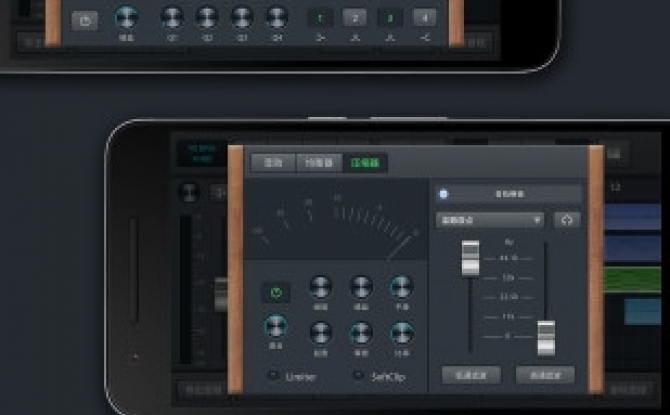Image resolution: width=670 pixels, height=415 pixels.
Task: Click the green tempo display behind the dialog
Action: tap(203, 153)
